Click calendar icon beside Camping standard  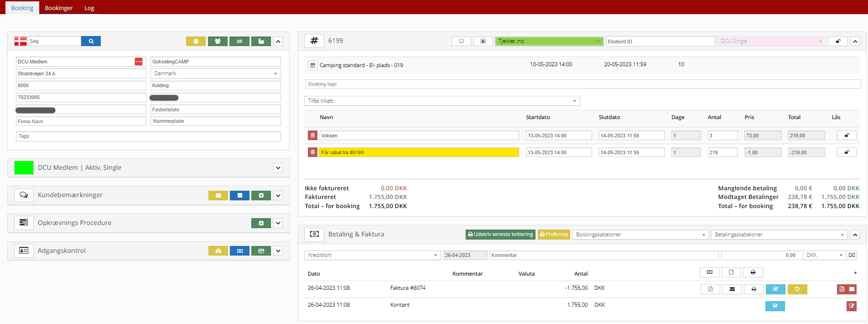(x=312, y=65)
